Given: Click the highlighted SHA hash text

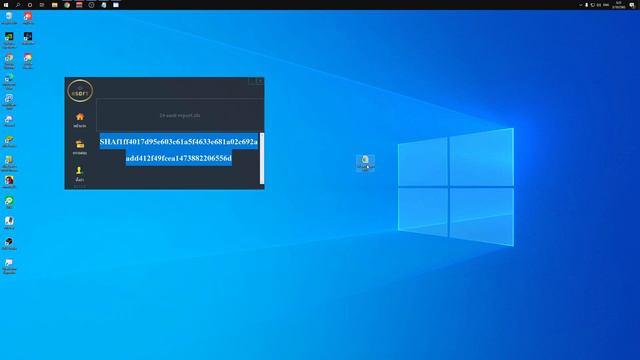Looking at the screenshot, I should 179,150.
